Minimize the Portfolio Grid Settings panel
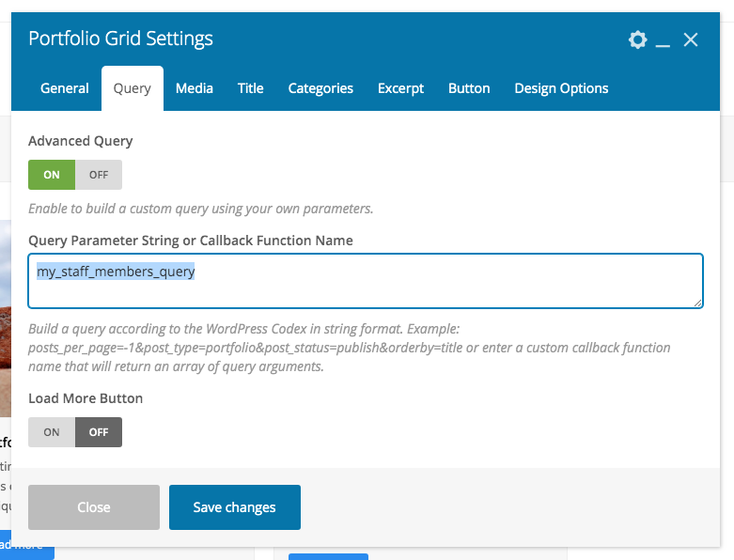 663,40
